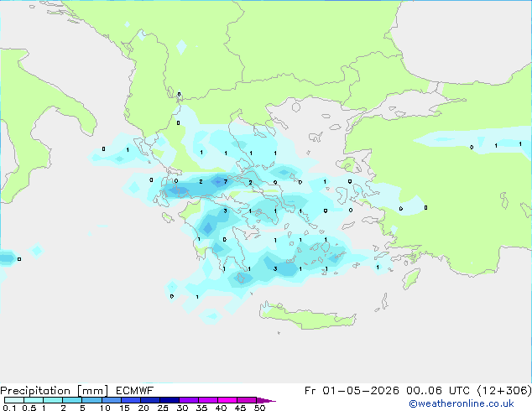
Task: Click the "0.5" legend scale label
Action: coord(29,408)
